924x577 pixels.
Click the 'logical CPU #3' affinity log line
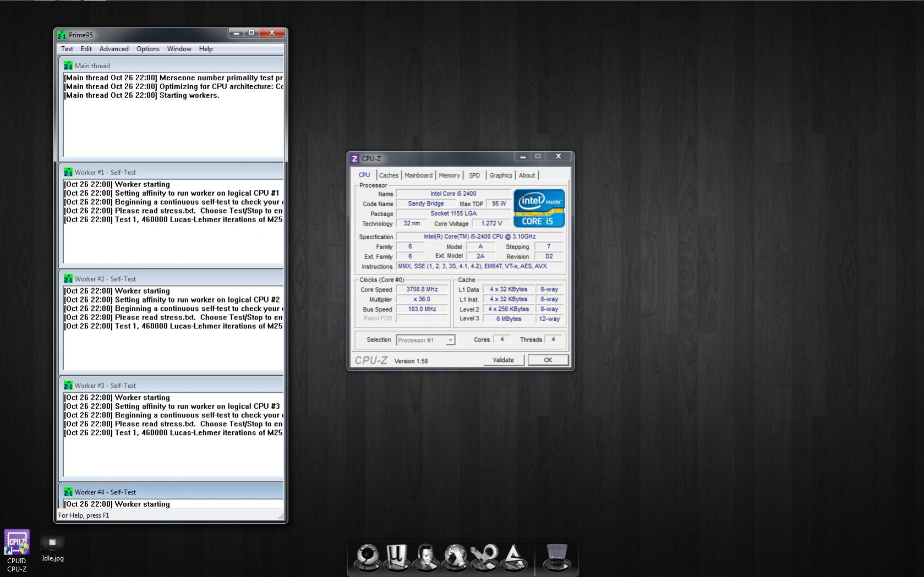click(x=172, y=406)
